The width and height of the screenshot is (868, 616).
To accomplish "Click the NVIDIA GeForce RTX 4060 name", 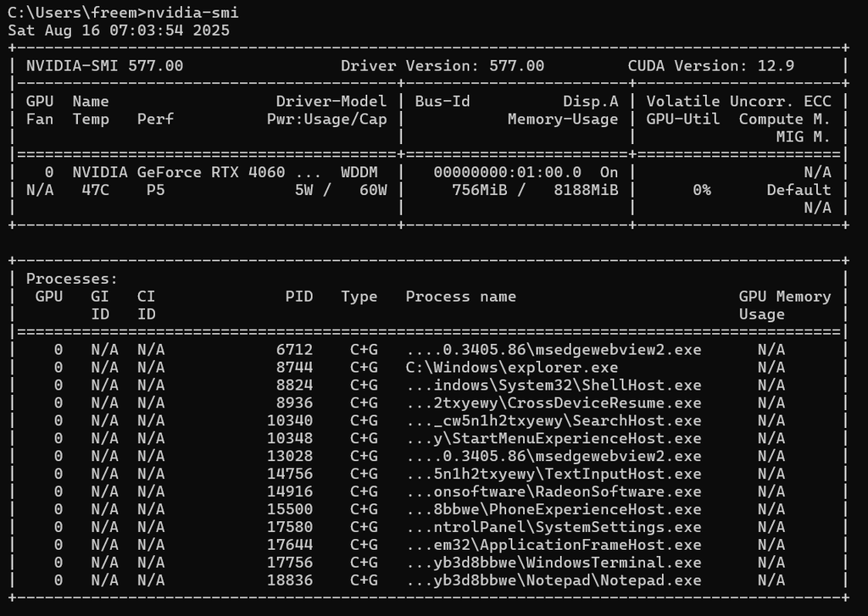I will (178, 173).
